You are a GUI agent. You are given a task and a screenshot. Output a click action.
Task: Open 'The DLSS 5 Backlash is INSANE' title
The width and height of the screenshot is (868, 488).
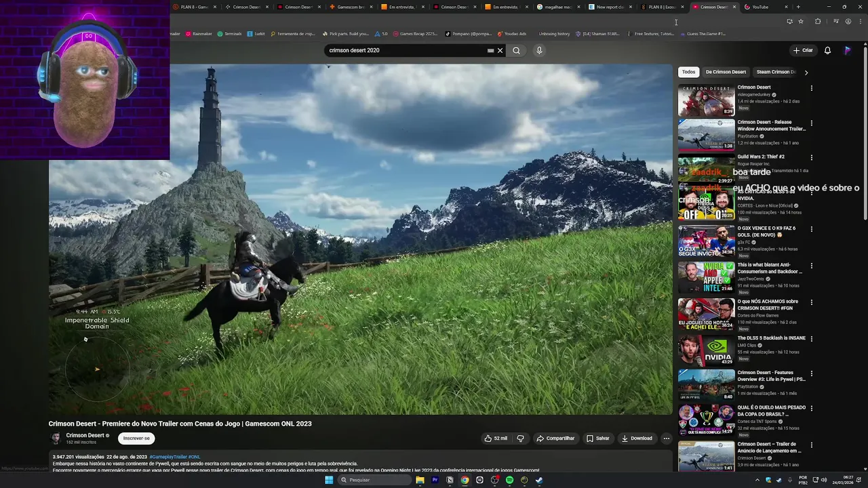point(772,338)
